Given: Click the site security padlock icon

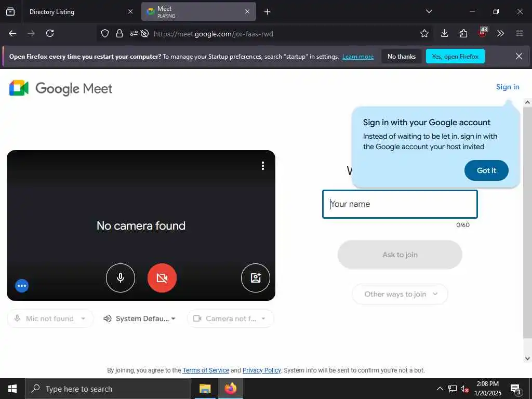Looking at the screenshot, I should pos(119,34).
